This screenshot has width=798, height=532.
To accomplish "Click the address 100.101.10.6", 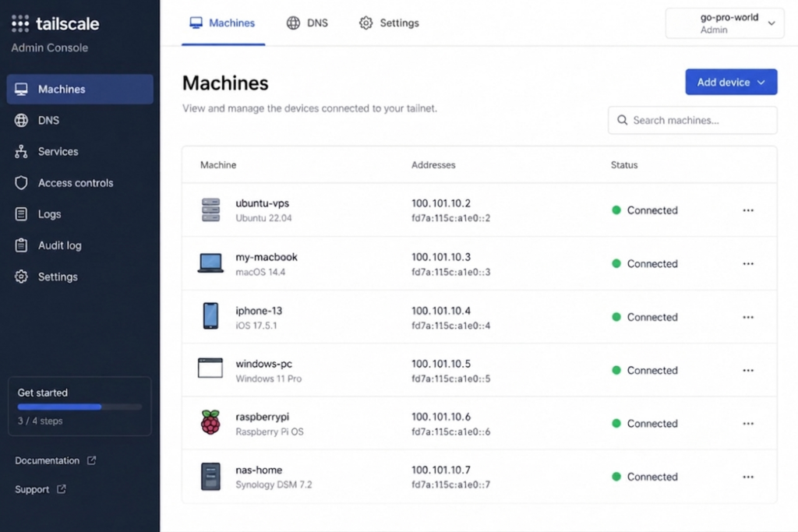I will 441,417.
